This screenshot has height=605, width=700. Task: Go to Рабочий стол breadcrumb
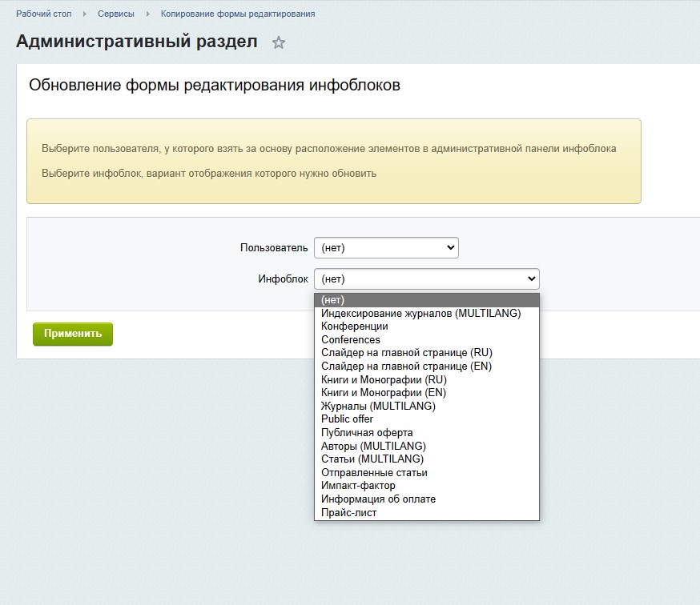(x=44, y=14)
